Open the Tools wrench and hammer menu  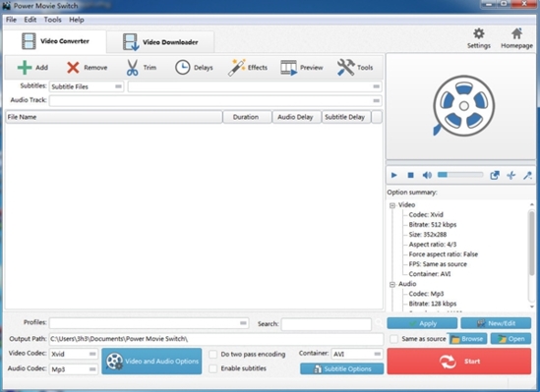click(x=355, y=68)
